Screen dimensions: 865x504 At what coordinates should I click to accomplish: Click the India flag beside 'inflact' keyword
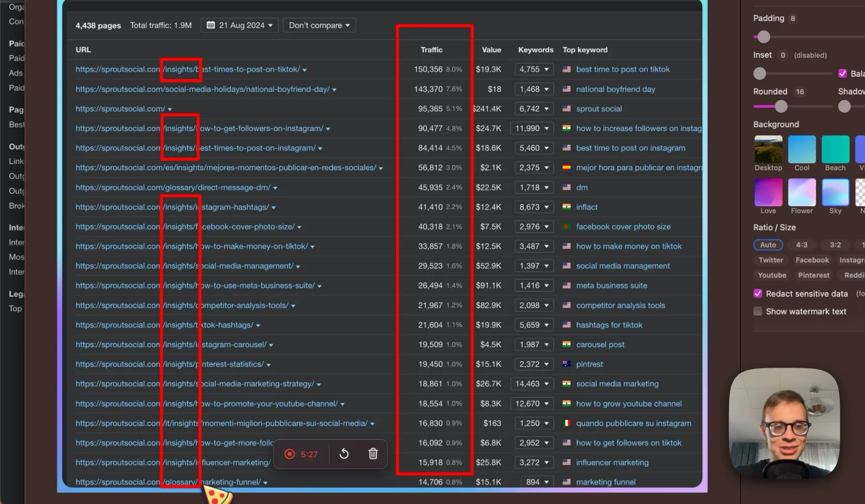pyautogui.click(x=567, y=207)
